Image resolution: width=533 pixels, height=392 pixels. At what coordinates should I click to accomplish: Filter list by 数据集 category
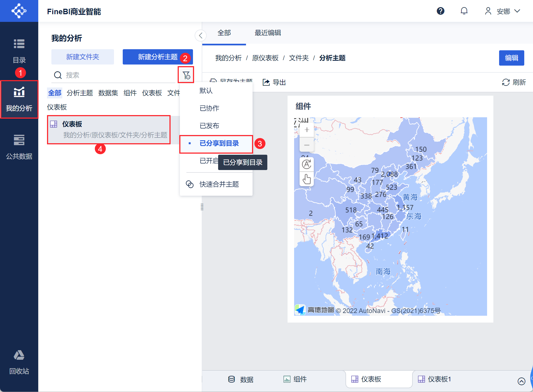click(x=108, y=93)
